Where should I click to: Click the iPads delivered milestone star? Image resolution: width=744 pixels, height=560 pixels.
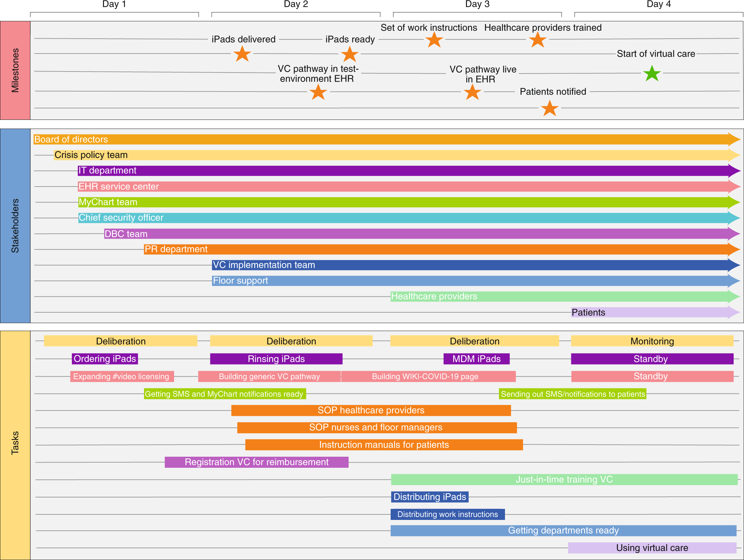242,54
